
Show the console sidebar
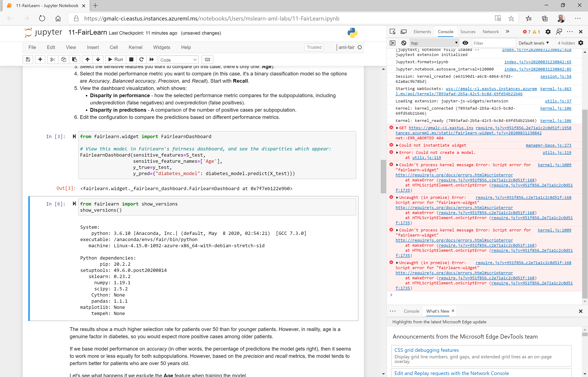click(x=392, y=43)
